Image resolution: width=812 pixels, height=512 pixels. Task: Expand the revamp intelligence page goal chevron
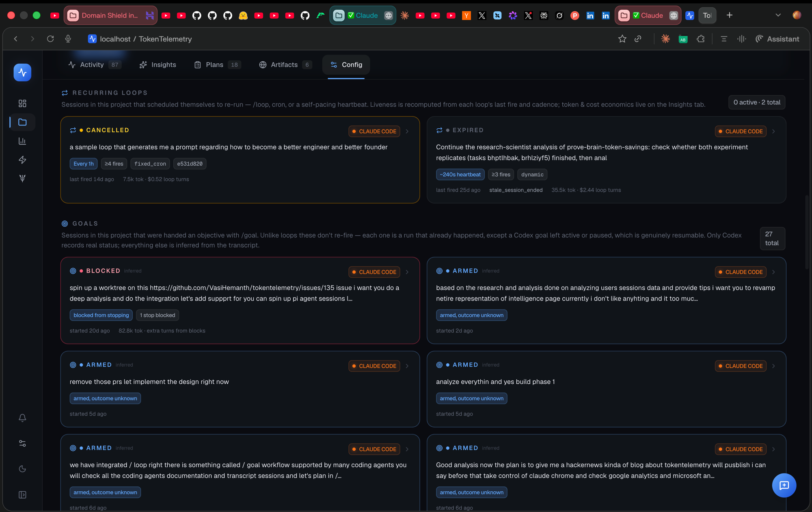click(773, 272)
